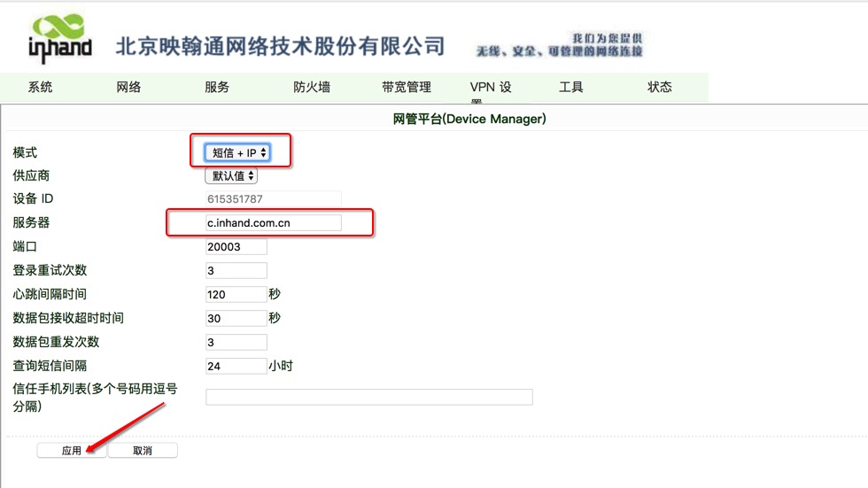Open the 网络 menu
Screen dimensions: 868x488
(129, 87)
